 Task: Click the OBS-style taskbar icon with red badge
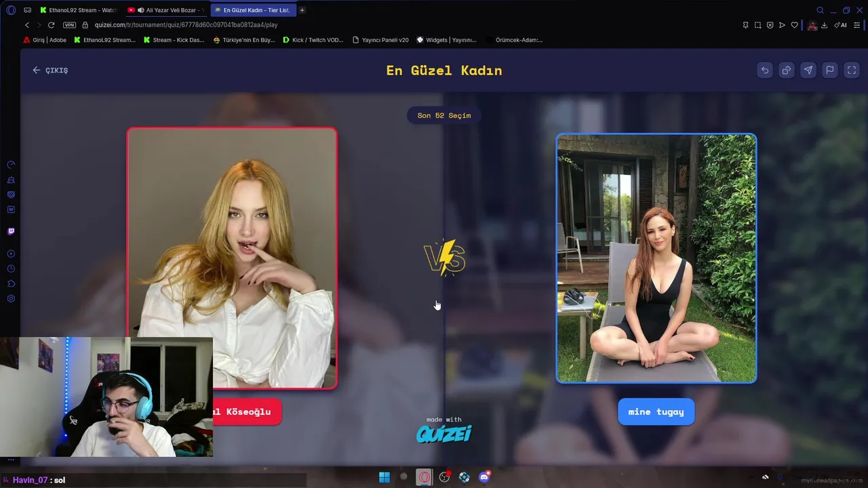tap(445, 477)
